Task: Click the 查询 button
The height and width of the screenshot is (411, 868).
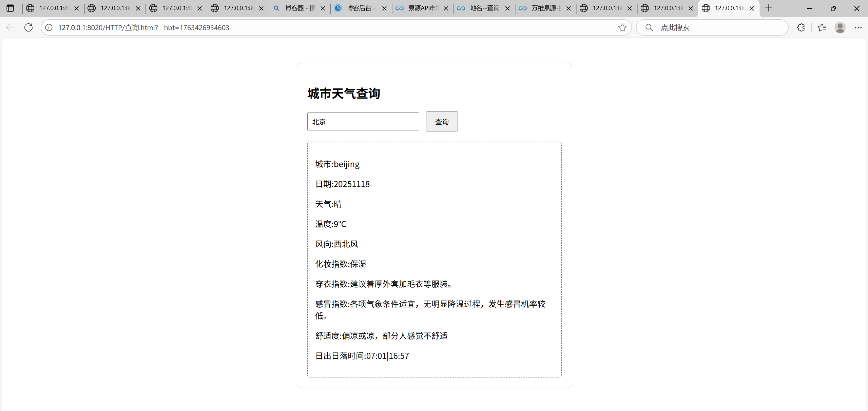Action: 442,122
